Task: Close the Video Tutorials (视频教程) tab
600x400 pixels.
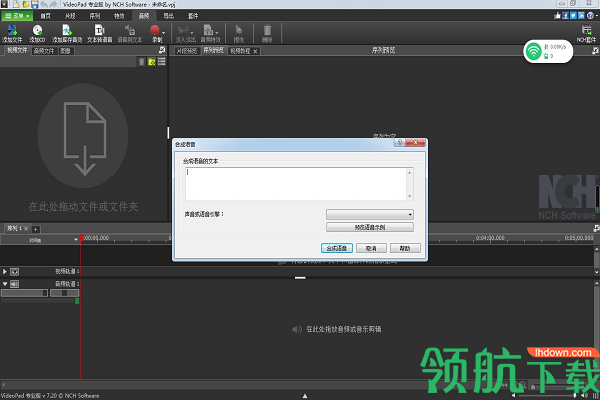Action: 255,51
